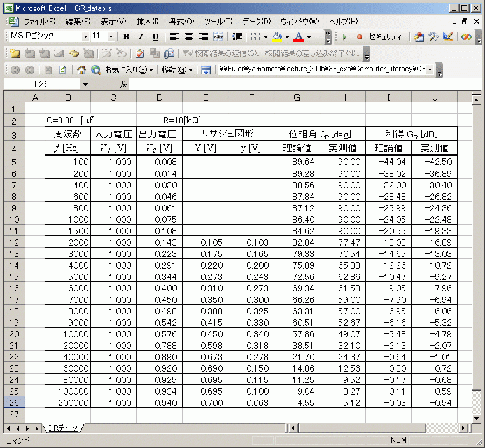Open the font size dropdown
This screenshot has height=448, width=485.
tap(113, 37)
